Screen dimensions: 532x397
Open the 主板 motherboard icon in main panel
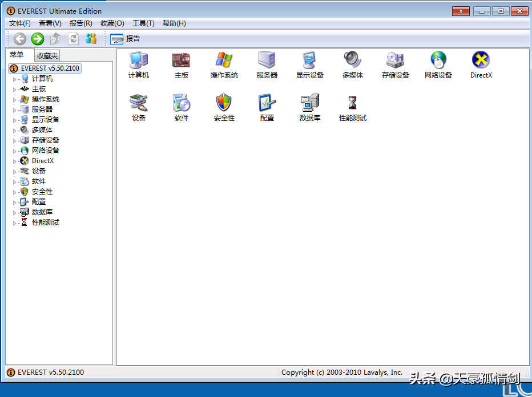pos(181,60)
